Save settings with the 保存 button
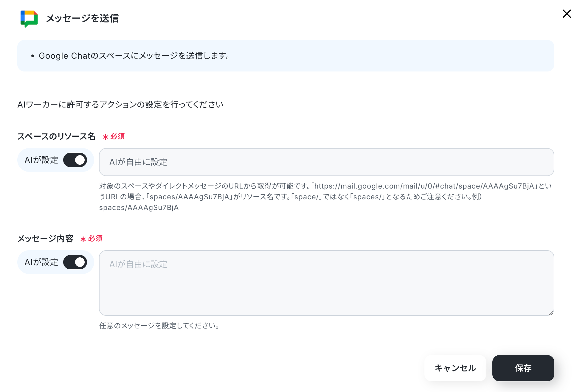Viewport: 577px width, 392px height. tap(523, 368)
